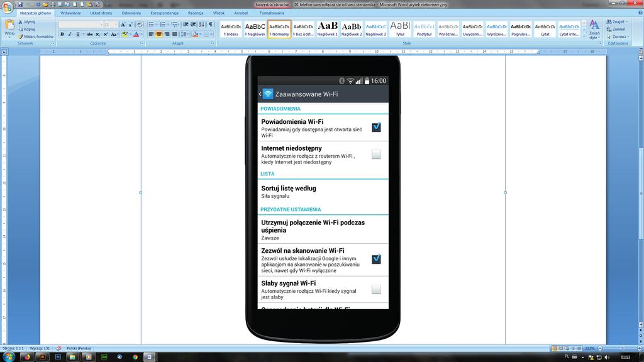
Task: Apply the Cytat style
Action: [x=545, y=29]
